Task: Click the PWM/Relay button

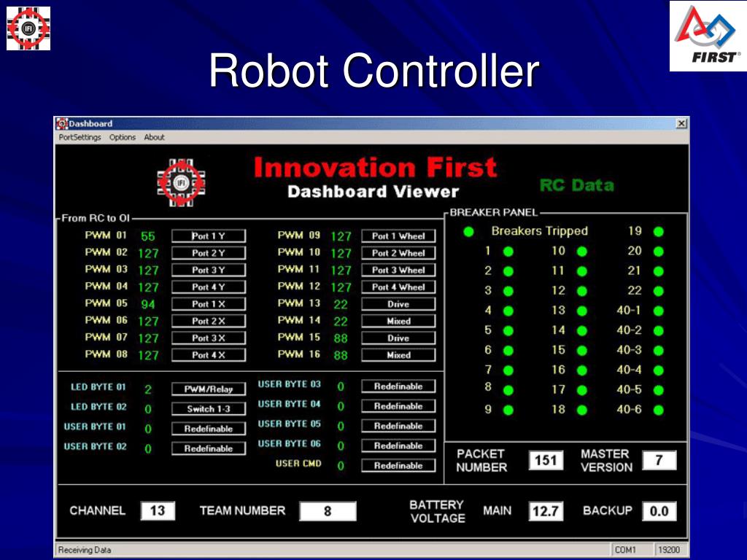Action: (x=209, y=389)
